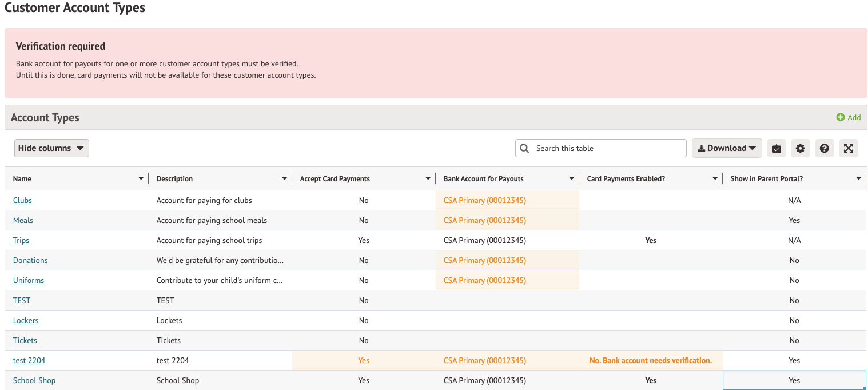Expand the Description column header arrow

point(284,179)
